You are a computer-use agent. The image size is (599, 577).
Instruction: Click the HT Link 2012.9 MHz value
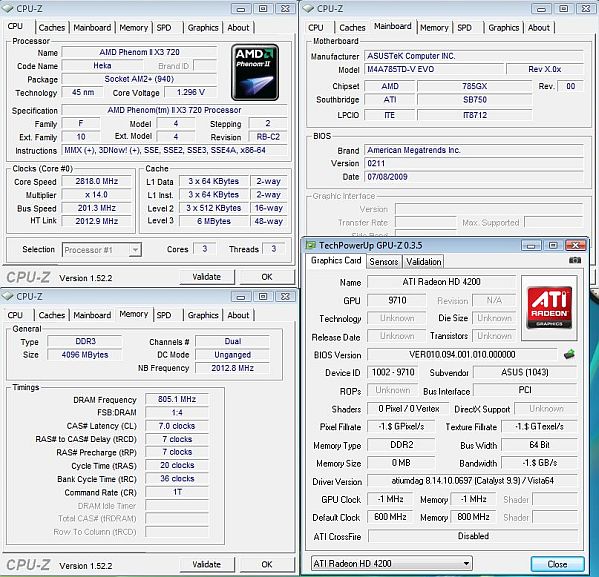click(x=96, y=221)
